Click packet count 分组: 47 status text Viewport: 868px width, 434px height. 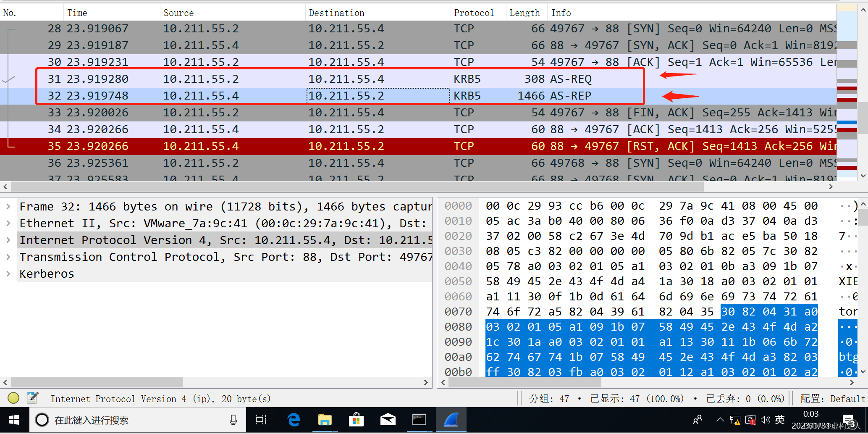(549, 399)
